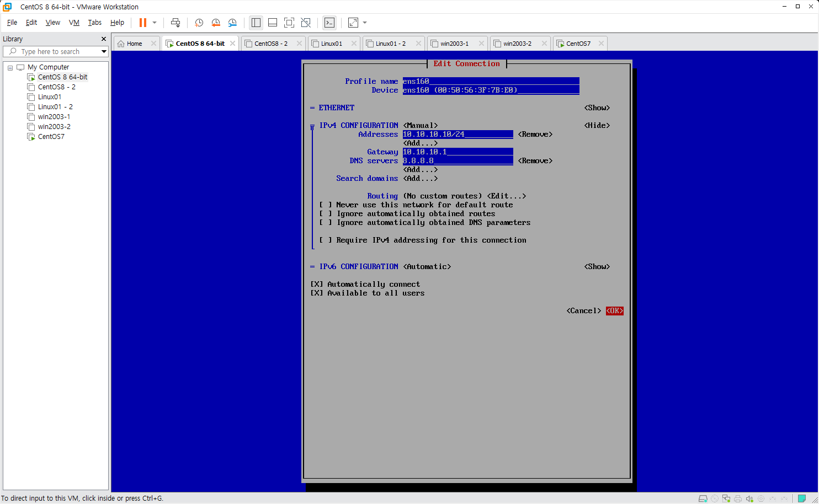Screen dimensions: 819x504
Task: Toggle Require IPv4 addressing checkbox
Action: click(x=326, y=240)
